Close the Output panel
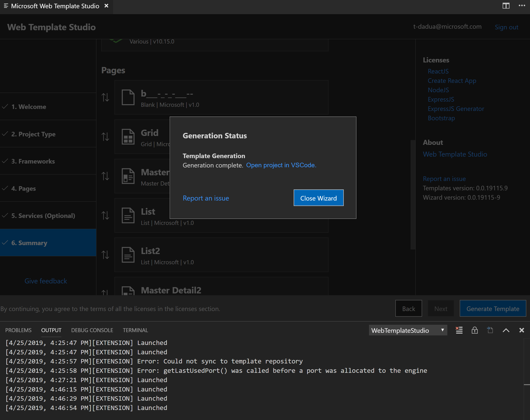530x420 pixels. (x=521, y=330)
